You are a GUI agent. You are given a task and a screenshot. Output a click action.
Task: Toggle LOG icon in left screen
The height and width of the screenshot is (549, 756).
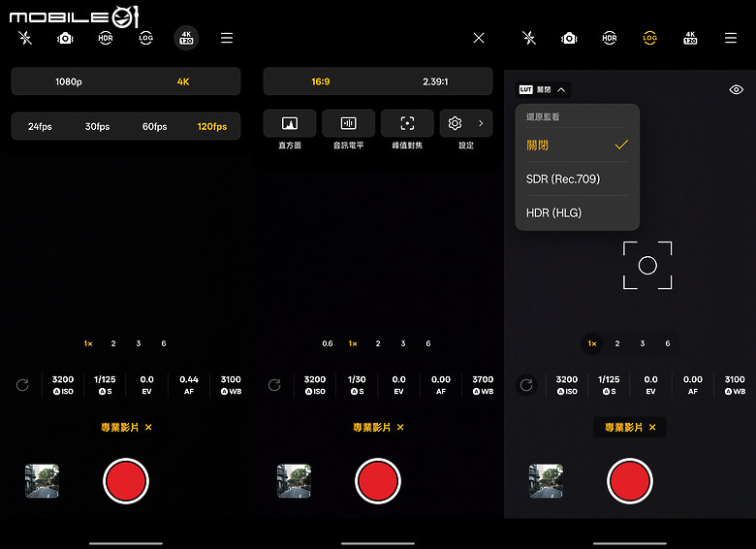[146, 38]
